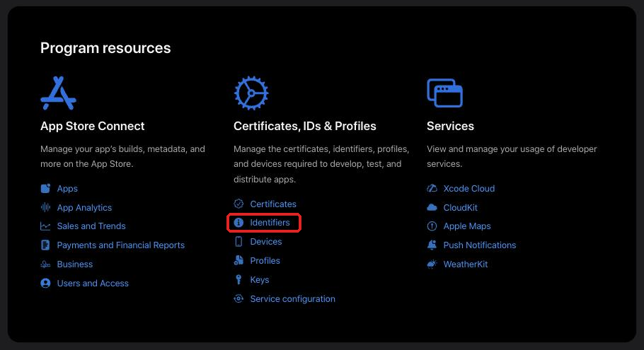Click the Services heading
This screenshot has width=644, height=350.
click(450, 126)
